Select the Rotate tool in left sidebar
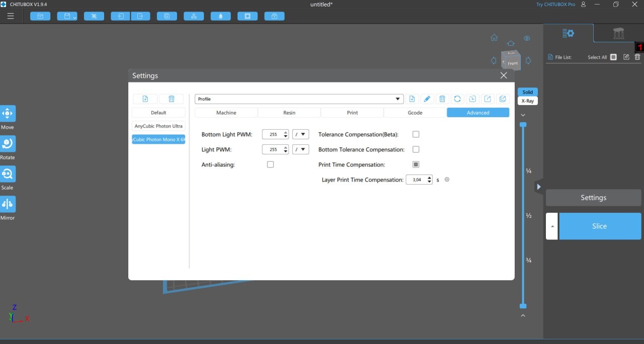The width and height of the screenshot is (644, 344). point(8,144)
